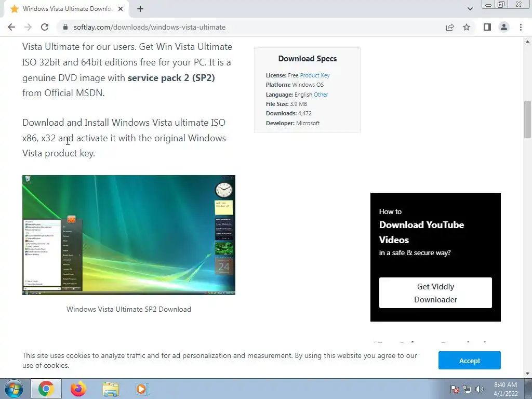This screenshot has width=532, height=399.
Task: Open Windows Explorer from the taskbar
Action: point(111,389)
